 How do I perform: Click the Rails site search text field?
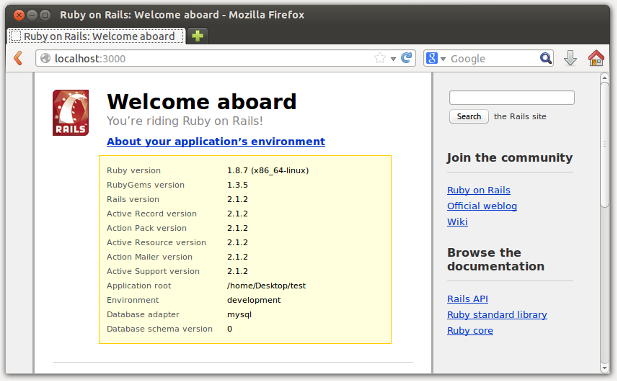512,97
